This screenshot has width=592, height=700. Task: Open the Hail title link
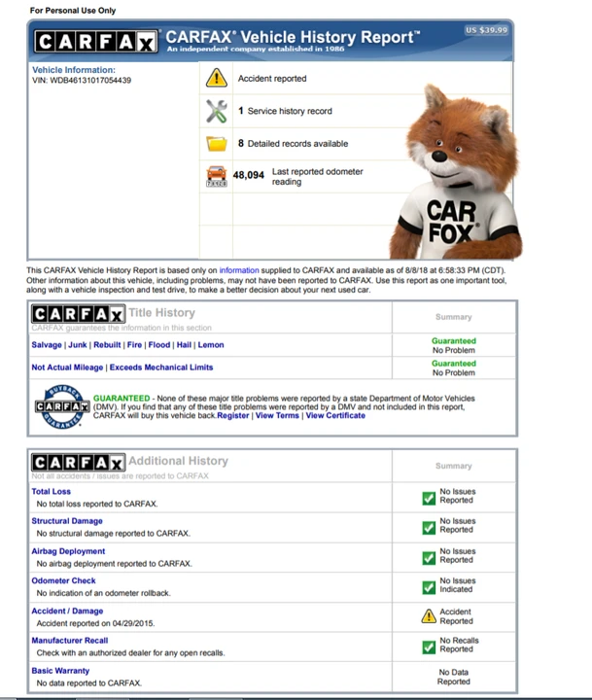point(184,344)
